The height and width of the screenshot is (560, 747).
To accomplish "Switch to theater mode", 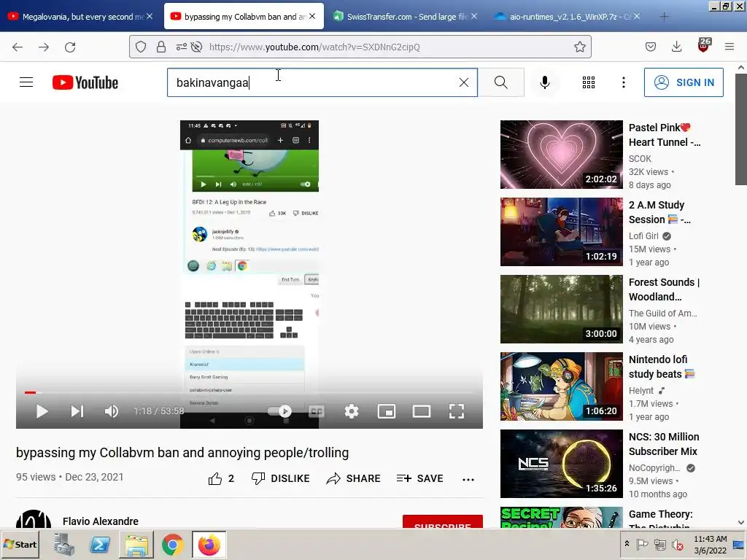I will tap(422, 411).
